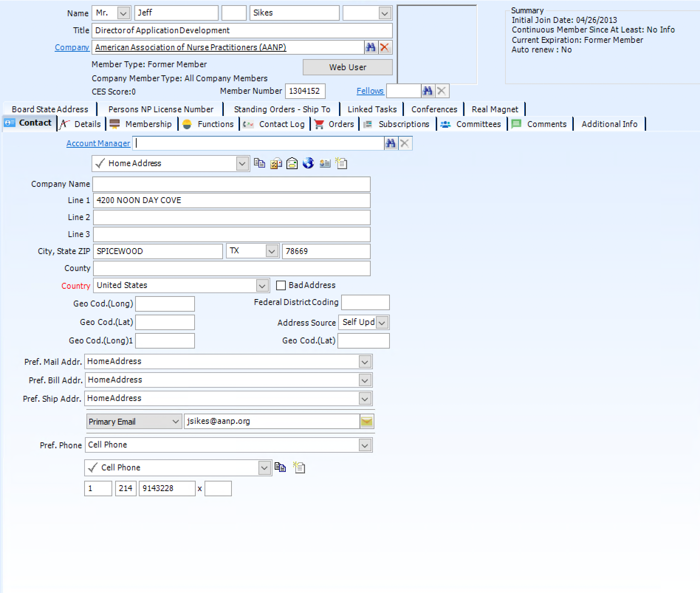Open the Company lookup binoculars search
Screen dimensions: 700x593
[371, 47]
